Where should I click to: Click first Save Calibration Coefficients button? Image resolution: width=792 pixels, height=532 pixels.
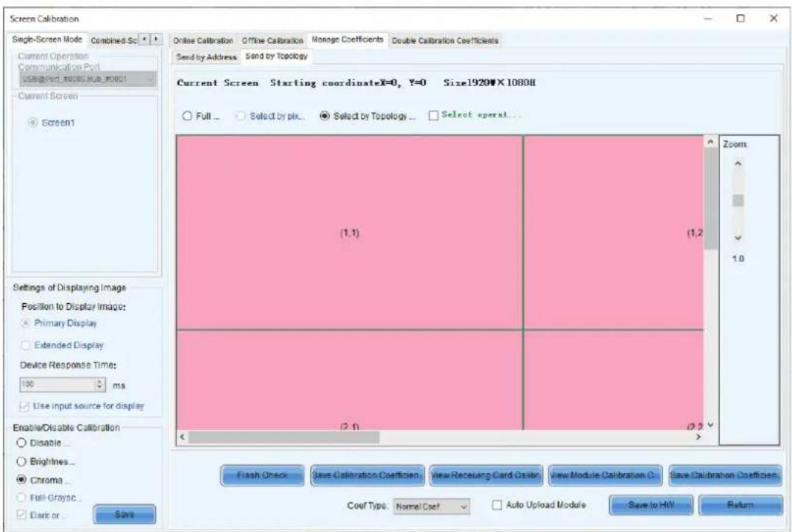[x=367, y=475]
